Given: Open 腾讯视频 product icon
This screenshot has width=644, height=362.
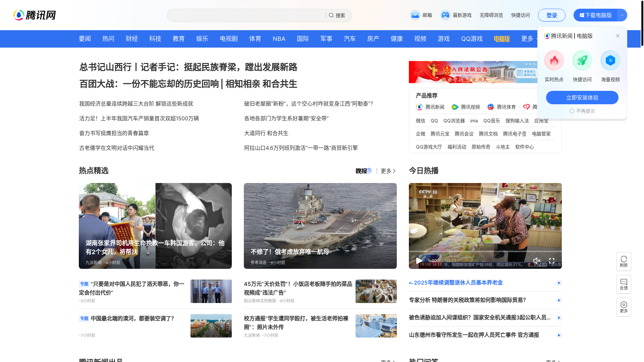Looking at the screenshot, I should pos(455,107).
